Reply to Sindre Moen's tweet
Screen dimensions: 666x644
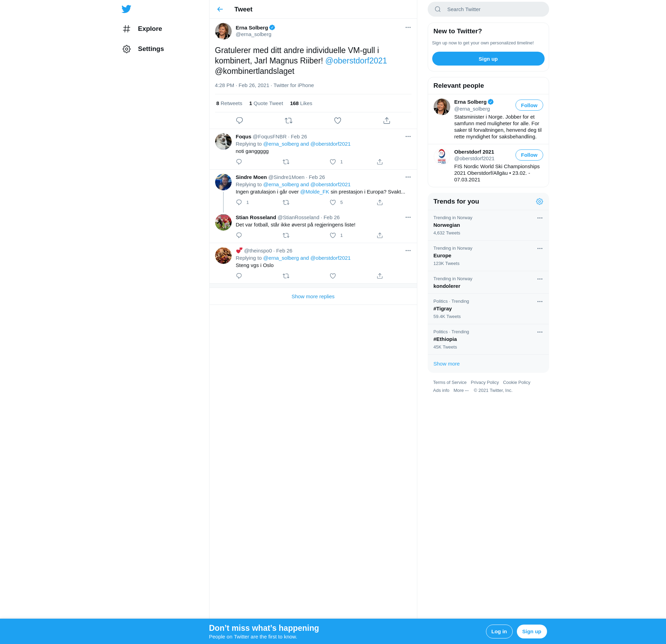tap(239, 203)
